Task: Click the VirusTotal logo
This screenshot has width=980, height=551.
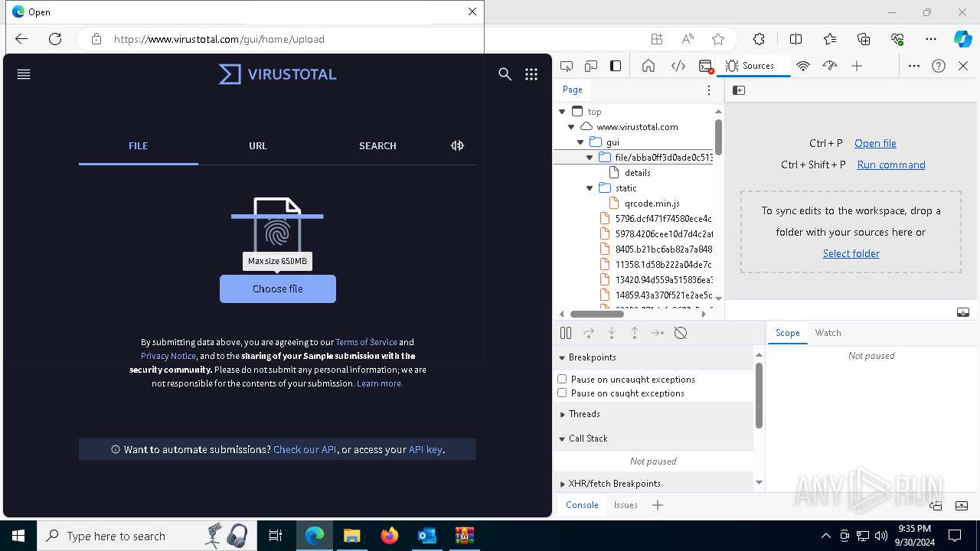Action: click(278, 74)
